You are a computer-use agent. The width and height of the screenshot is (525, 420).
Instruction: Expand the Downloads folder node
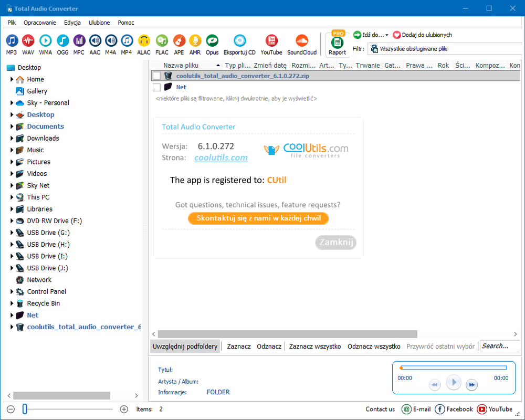[12, 138]
